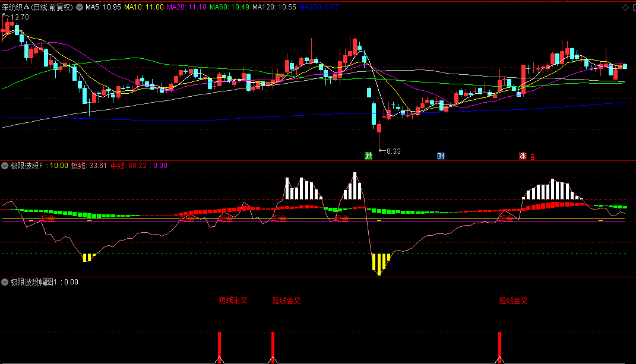Click the yellow : 10.00 value after 极限波段F

(57, 166)
